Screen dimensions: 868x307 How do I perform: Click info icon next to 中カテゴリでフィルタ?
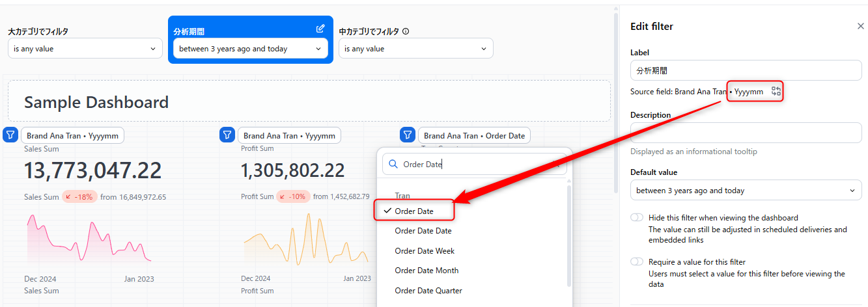click(406, 31)
